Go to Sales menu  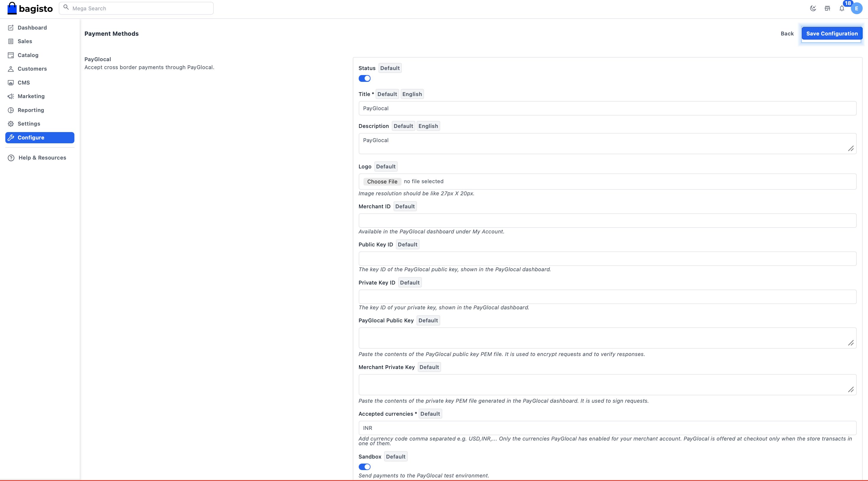(x=40, y=41)
